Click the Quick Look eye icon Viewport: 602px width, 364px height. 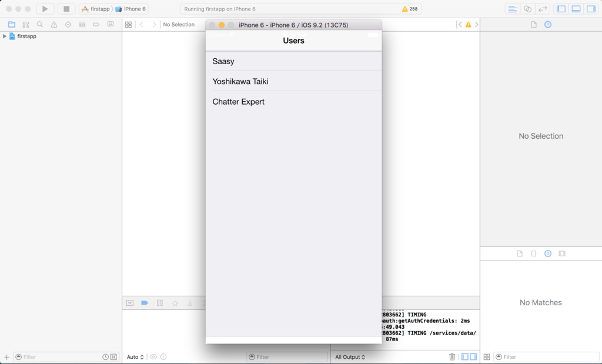[x=153, y=357]
